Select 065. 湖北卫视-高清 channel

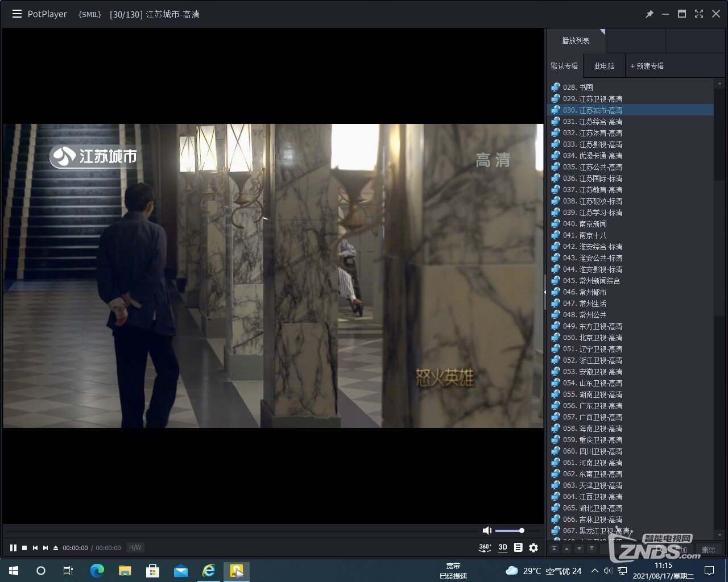(x=630, y=508)
